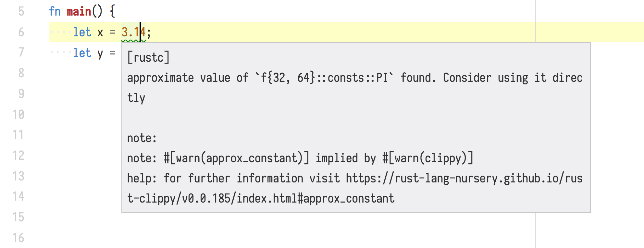Click gutter line number 12

(x=19, y=155)
